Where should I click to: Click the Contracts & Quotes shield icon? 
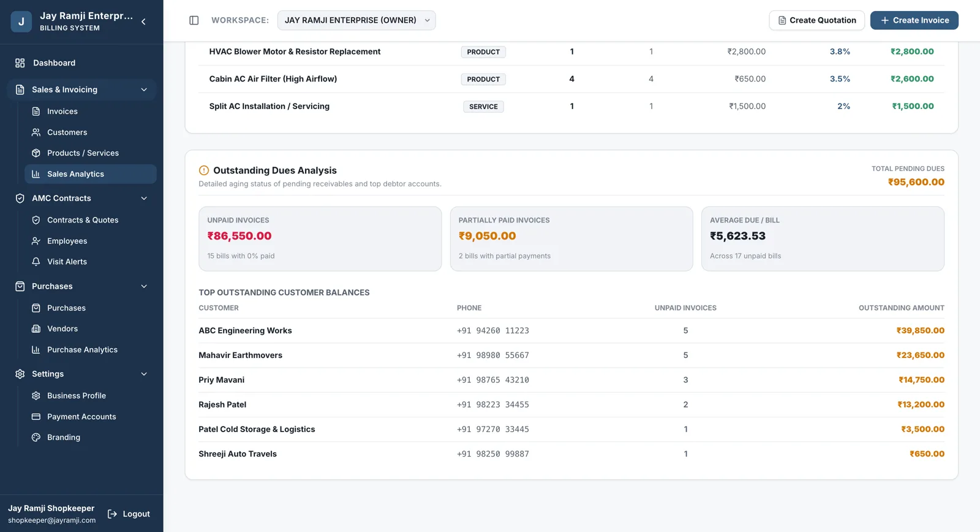[x=36, y=220]
